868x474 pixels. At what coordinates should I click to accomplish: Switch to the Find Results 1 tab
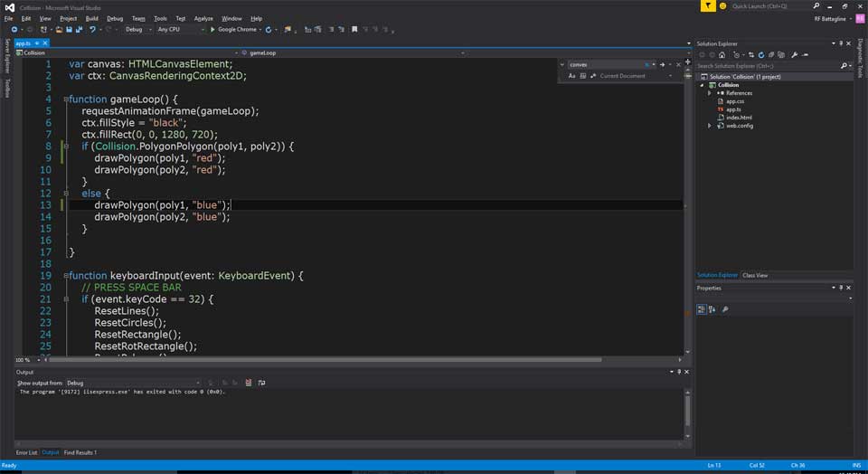80,453
